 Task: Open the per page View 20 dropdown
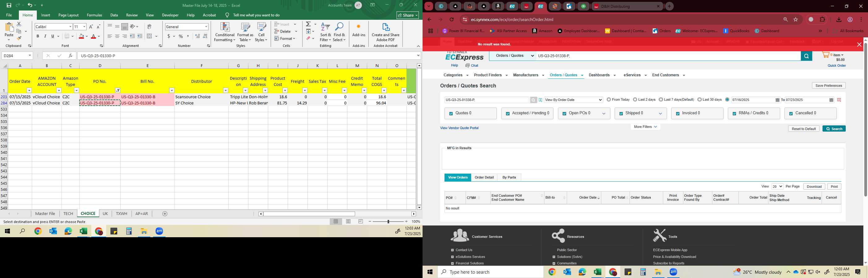point(777,187)
